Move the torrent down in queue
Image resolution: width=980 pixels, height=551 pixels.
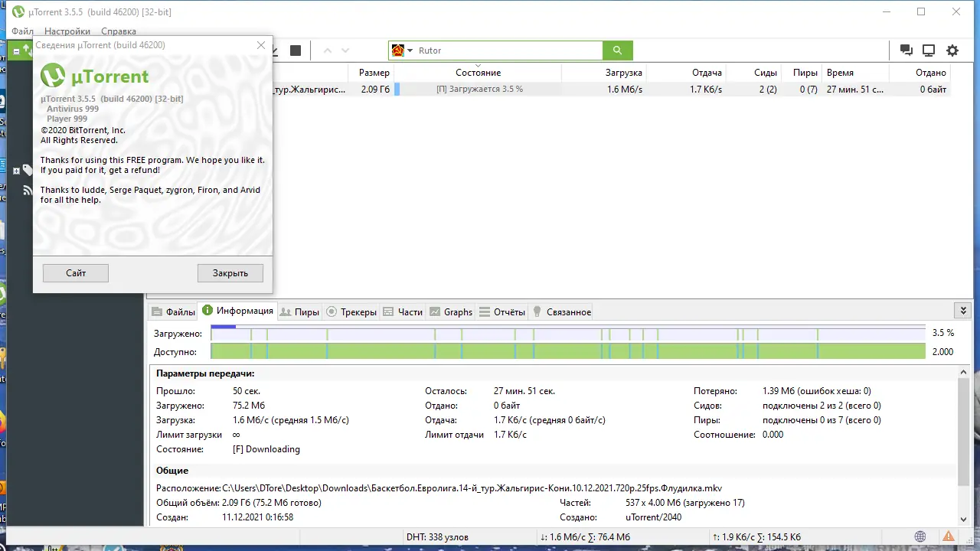click(x=345, y=50)
